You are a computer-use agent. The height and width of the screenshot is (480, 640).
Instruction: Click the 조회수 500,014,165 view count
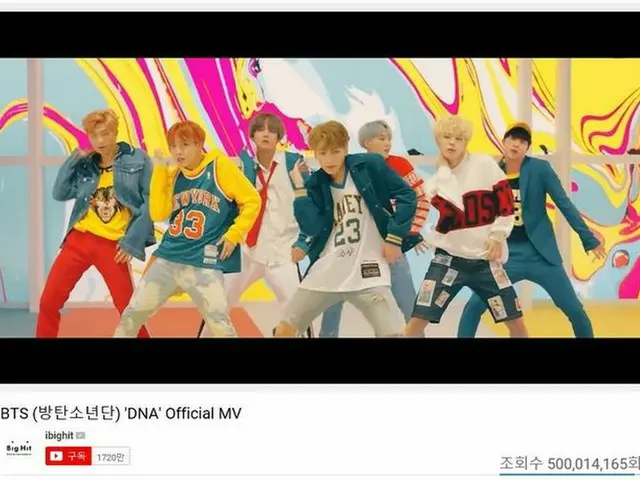(570, 464)
